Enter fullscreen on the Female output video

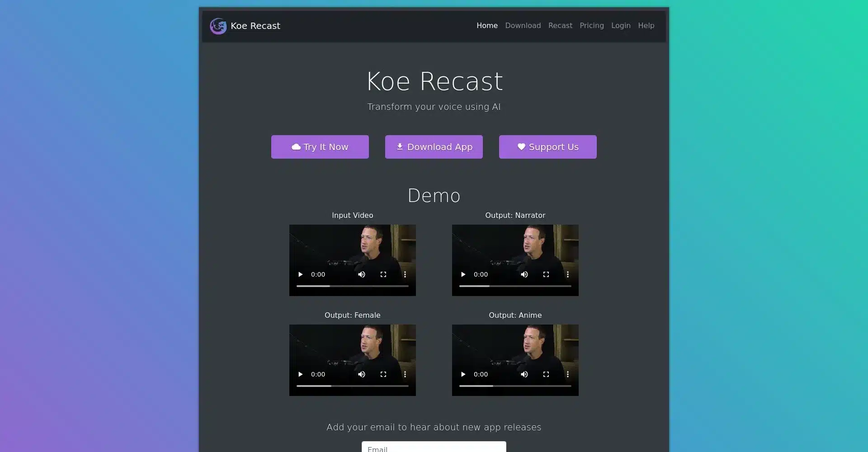pos(383,374)
